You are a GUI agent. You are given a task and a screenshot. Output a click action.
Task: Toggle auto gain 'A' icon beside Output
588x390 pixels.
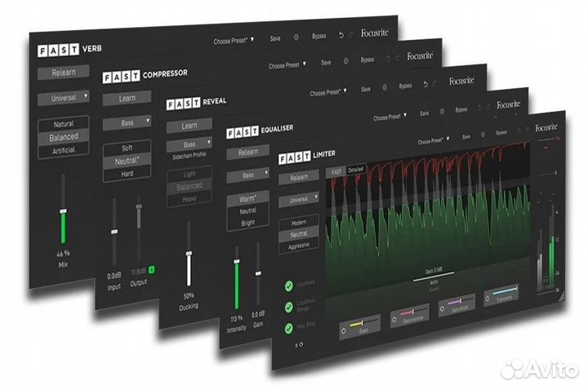pyautogui.click(x=152, y=269)
